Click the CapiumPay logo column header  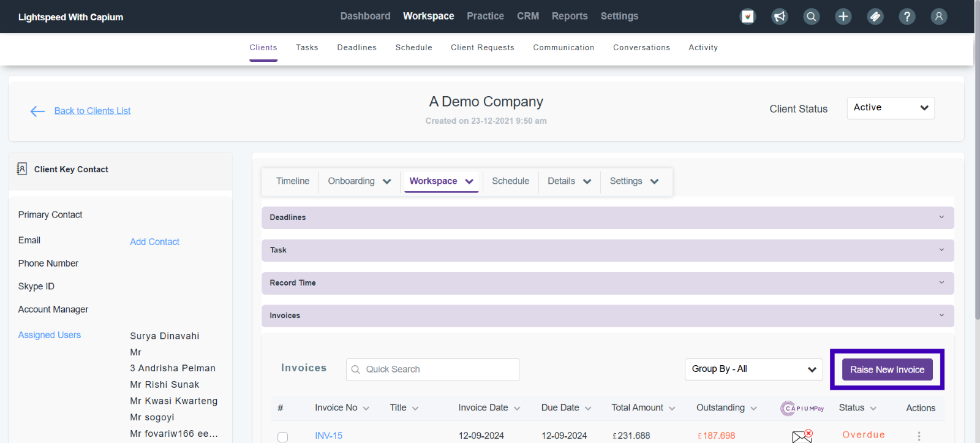click(802, 408)
